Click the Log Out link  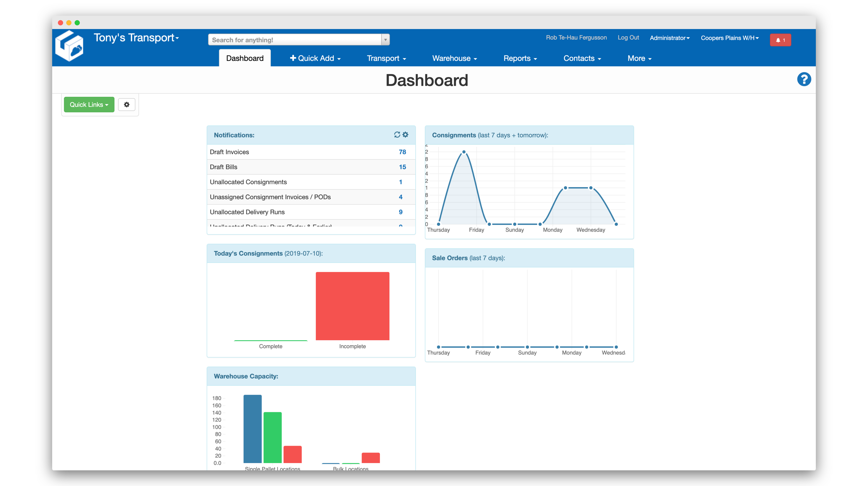628,37
